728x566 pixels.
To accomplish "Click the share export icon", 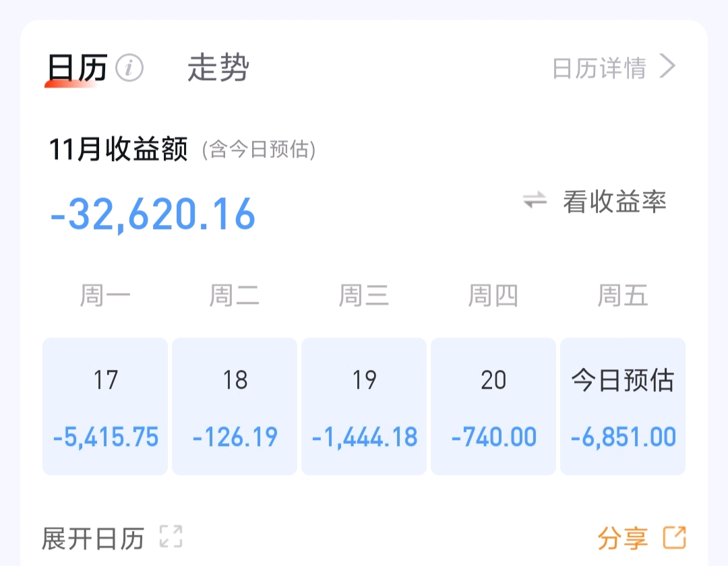I will coord(675,538).
